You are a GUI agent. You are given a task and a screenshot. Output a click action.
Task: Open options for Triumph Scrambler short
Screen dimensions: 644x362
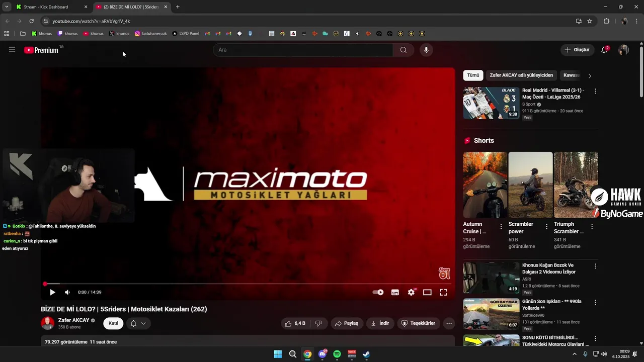[x=592, y=227]
